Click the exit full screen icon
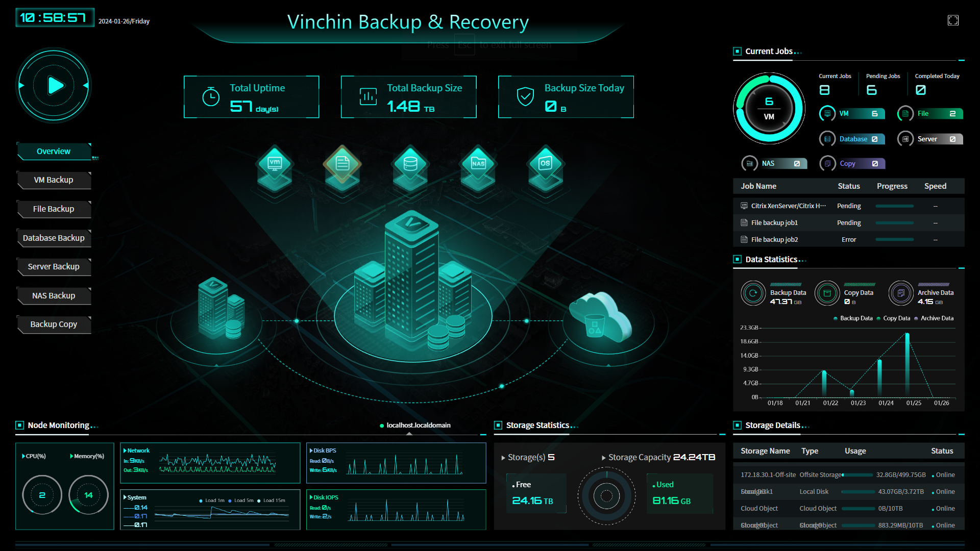The image size is (980, 551). (953, 20)
